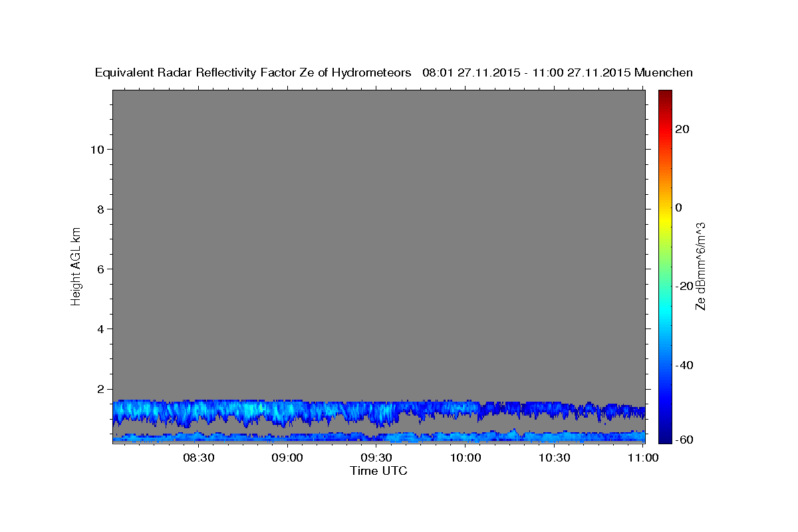
Task: Click the colorbar label -40
Action: pyautogui.click(x=685, y=365)
